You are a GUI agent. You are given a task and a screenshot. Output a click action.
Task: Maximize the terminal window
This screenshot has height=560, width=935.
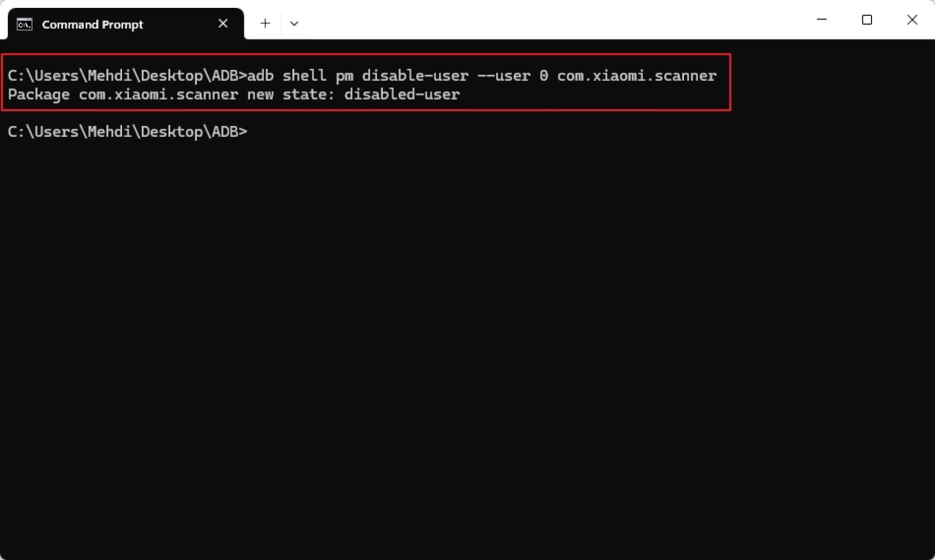coord(867,19)
